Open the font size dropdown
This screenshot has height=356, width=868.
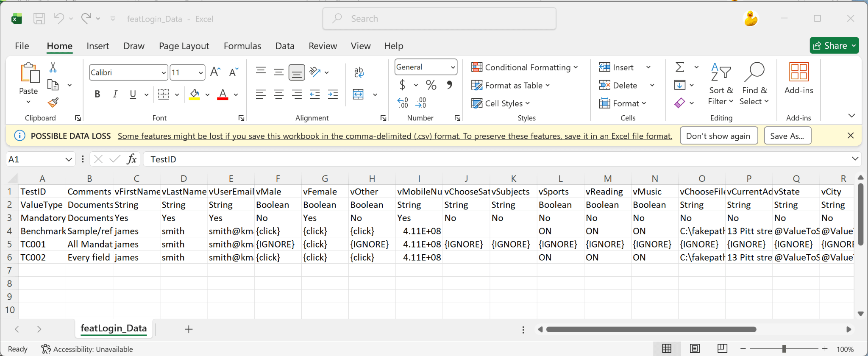pos(201,73)
